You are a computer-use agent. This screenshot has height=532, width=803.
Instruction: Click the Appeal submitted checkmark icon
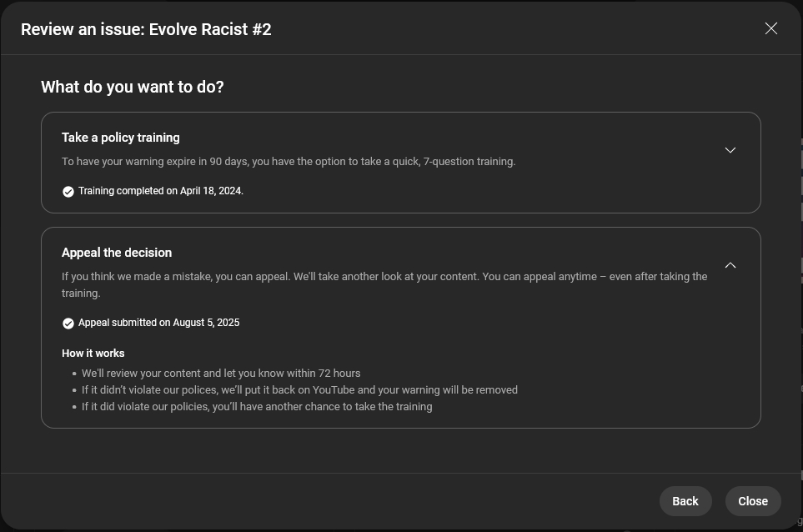pos(68,324)
